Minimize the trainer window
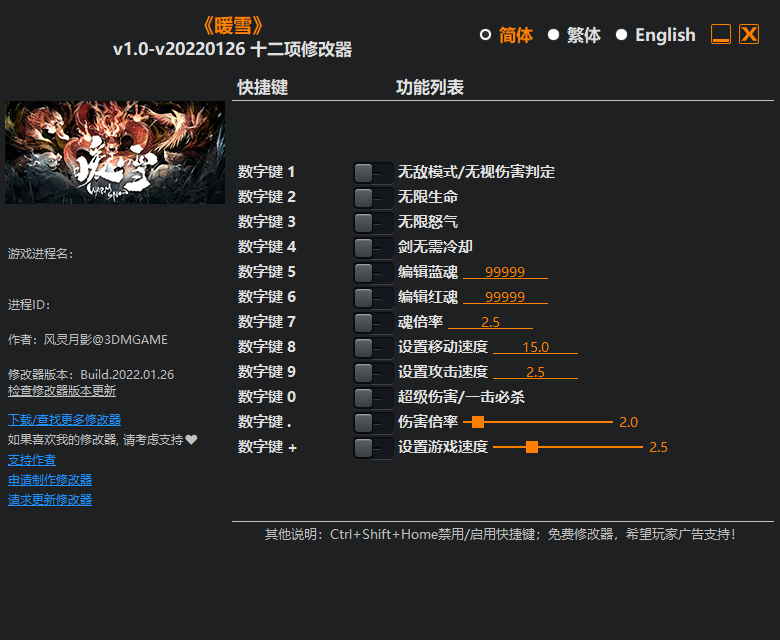Viewport: 780px width, 640px height. point(720,34)
